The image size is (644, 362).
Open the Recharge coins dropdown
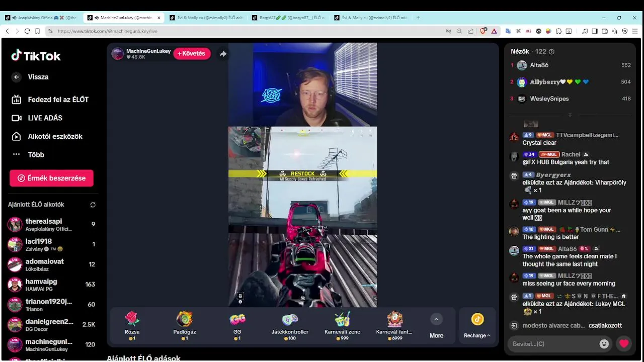click(477, 326)
